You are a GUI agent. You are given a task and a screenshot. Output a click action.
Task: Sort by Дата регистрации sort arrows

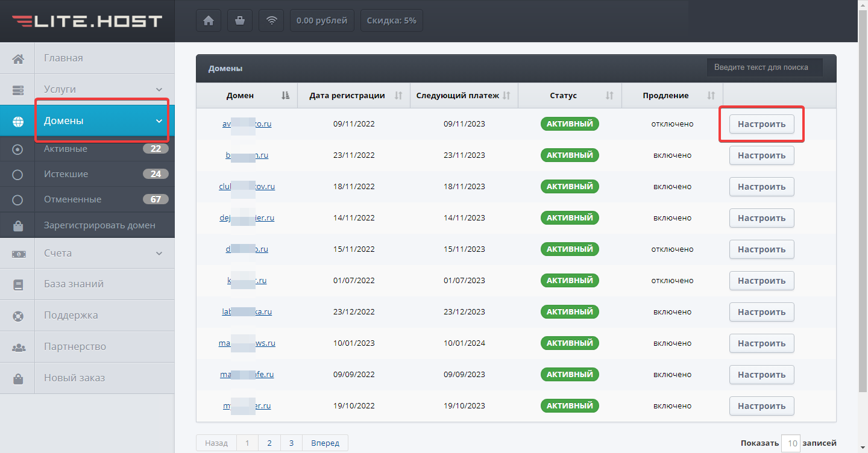[x=398, y=95]
